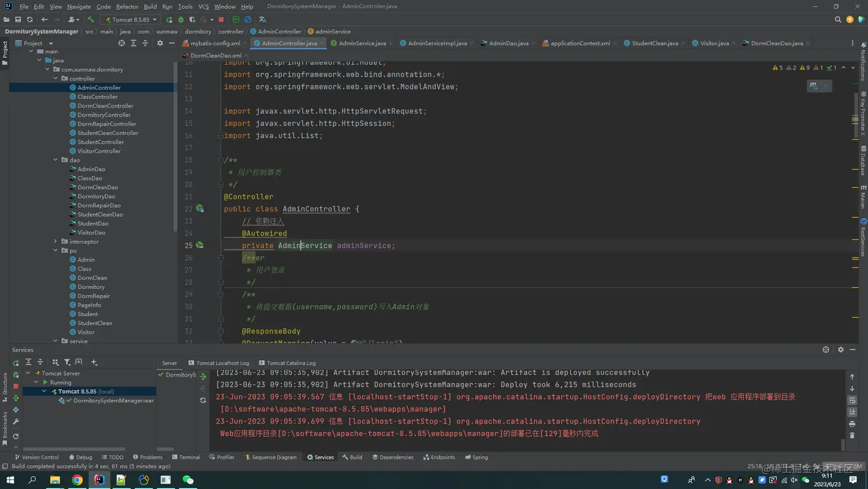Navigate back with the left arrow icon
Screen dimensions: 868x489
(x=44, y=20)
